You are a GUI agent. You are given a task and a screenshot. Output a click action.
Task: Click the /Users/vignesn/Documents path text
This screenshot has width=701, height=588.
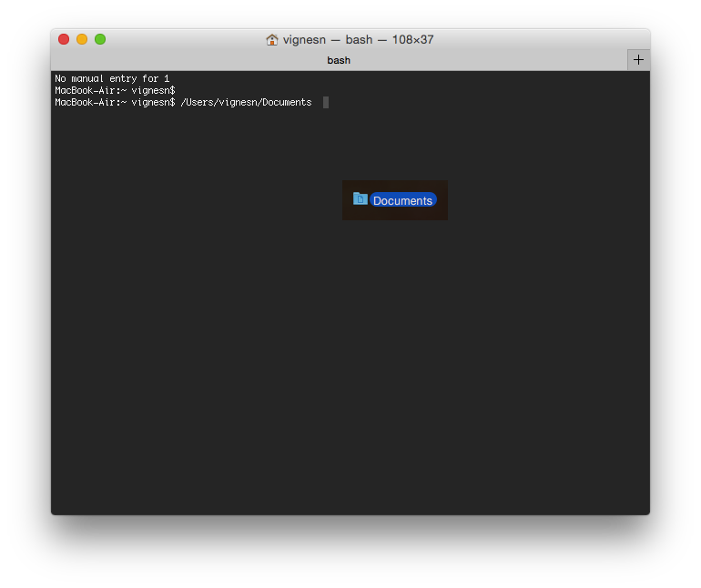(246, 102)
